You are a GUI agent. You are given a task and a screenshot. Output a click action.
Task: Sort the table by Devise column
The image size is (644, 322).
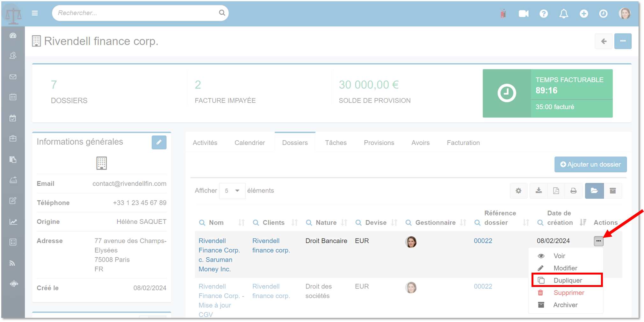[x=394, y=223]
